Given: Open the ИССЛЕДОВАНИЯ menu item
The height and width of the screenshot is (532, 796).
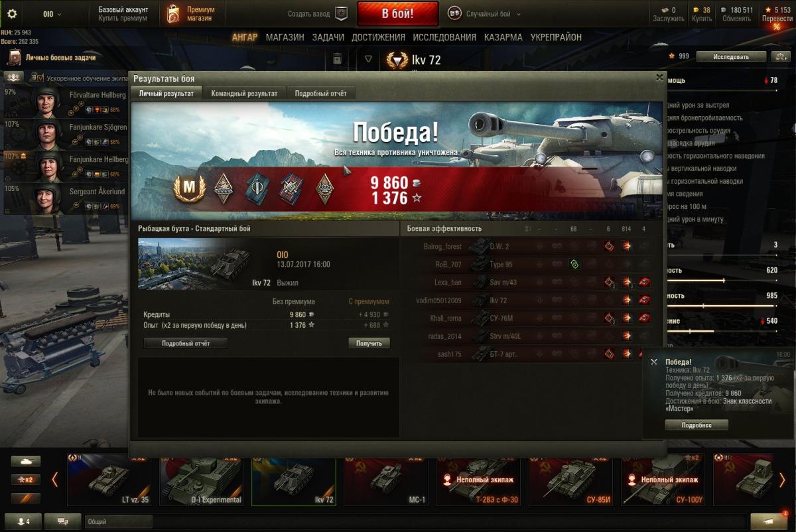Looking at the screenshot, I should [x=444, y=37].
